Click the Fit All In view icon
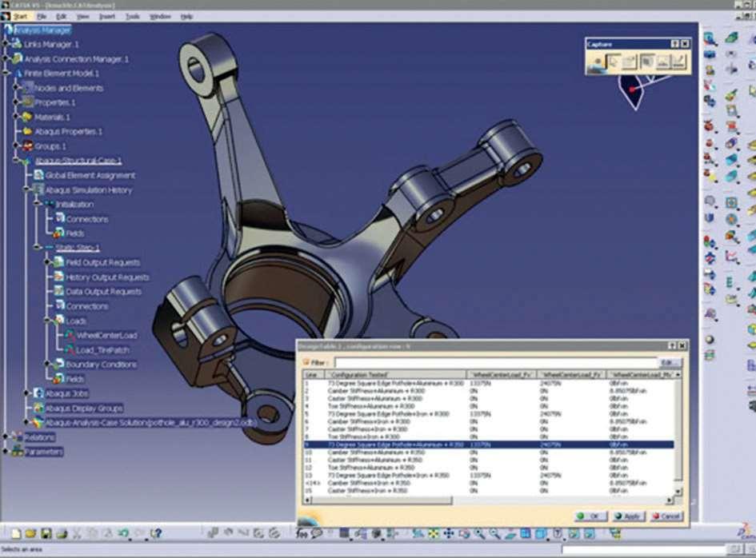Image resolution: width=756 pixels, height=558 pixels. [x=434, y=533]
